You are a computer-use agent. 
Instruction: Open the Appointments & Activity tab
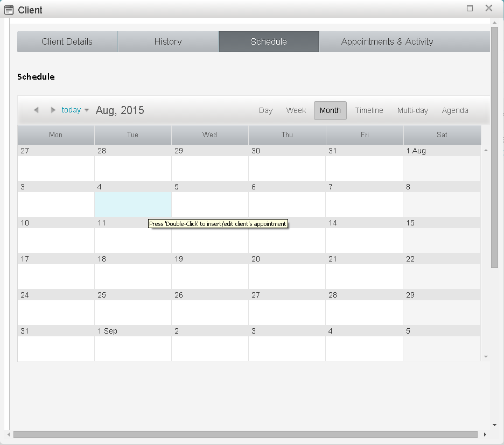387,41
